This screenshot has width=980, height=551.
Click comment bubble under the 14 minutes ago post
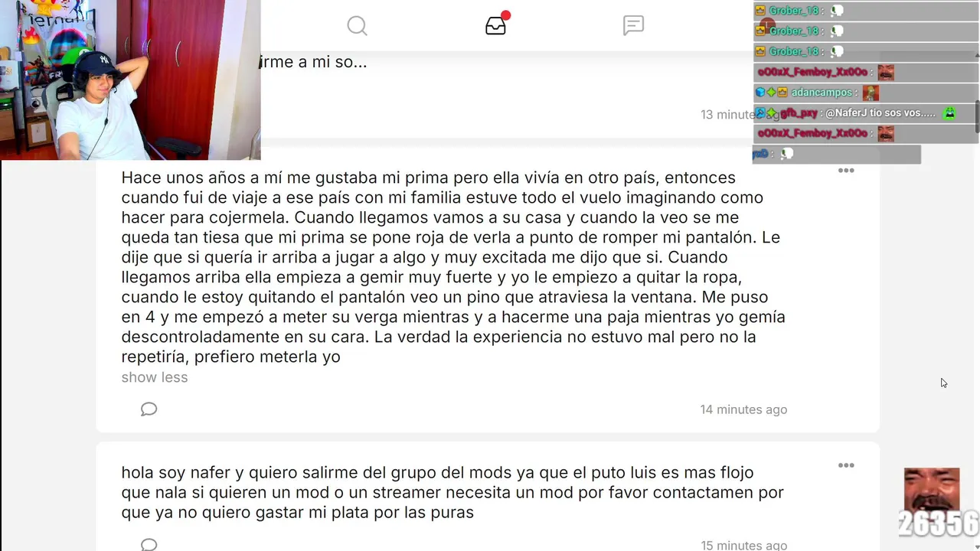tap(149, 409)
